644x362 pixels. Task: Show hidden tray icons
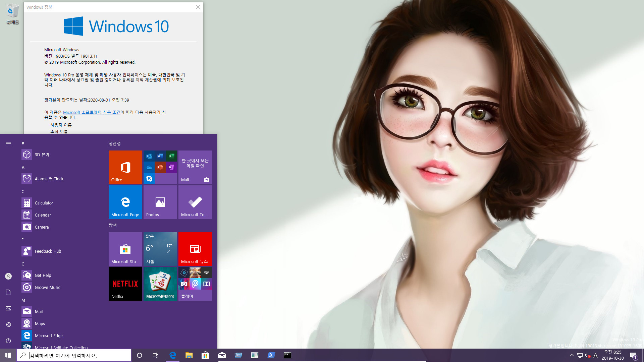coord(572,355)
